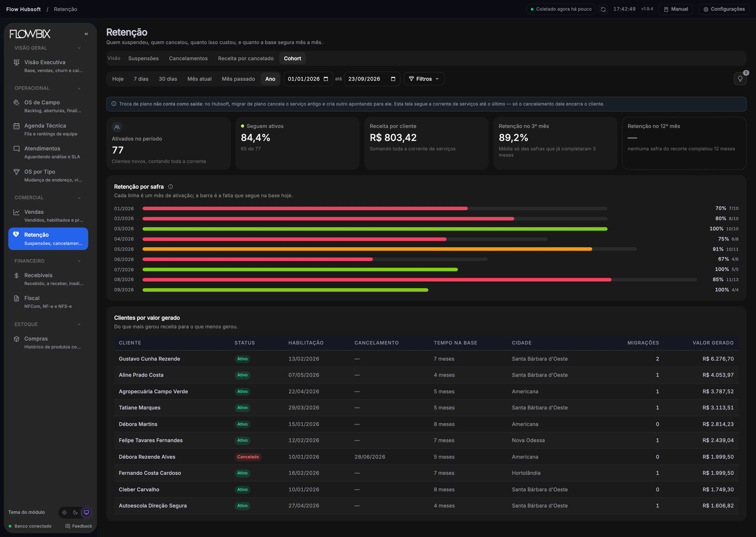Open the Filtros dropdown

point(424,79)
